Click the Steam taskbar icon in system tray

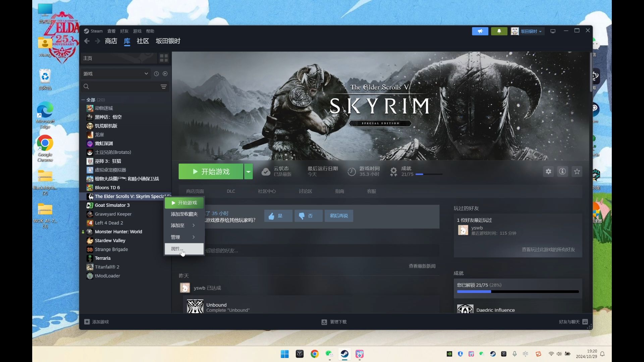pos(492,354)
